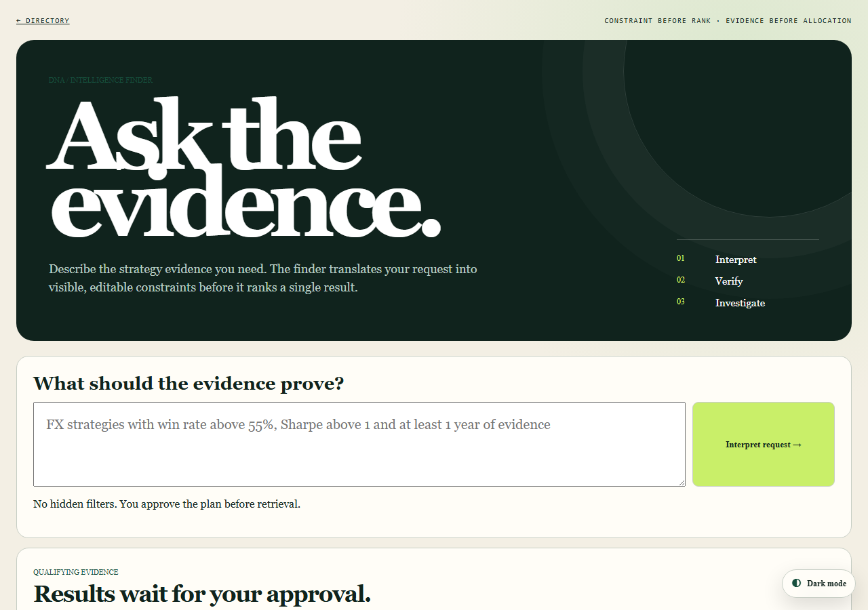The height and width of the screenshot is (610, 868).
Task: Click the 'Constraint before rank' tagline
Action: (728, 21)
